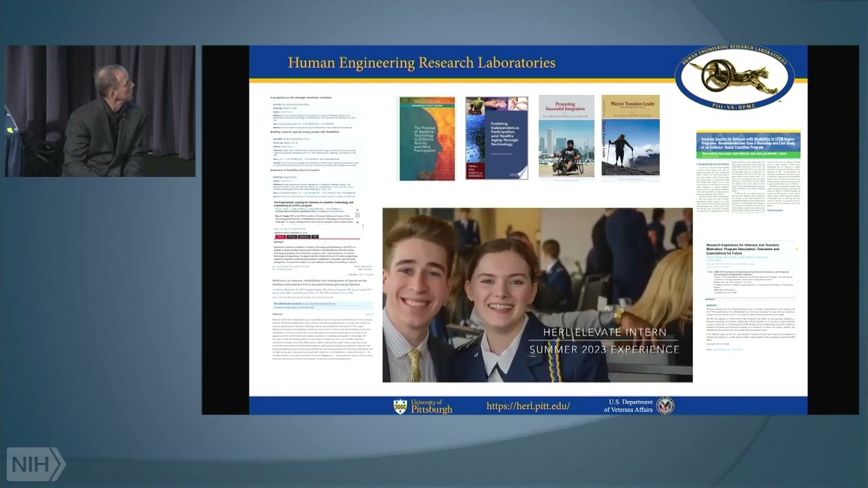Click the 'HERL ELEVATE INTERN' caption text
This screenshot has height=488, width=868.
605,333
